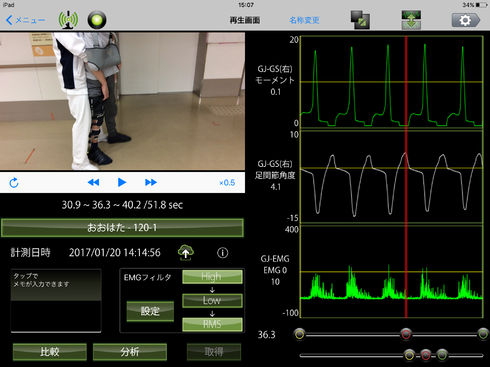490x367 pixels.
Task: Upload data with cloud icon
Action: point(186,252)
